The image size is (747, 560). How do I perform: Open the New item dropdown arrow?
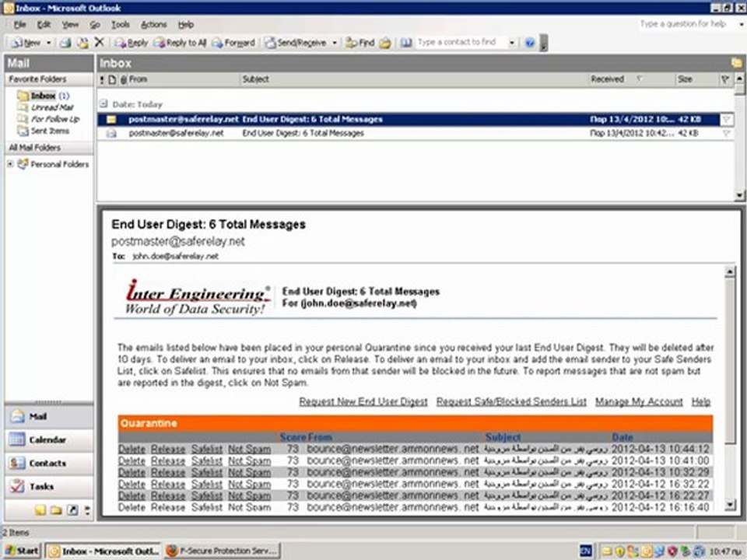tap(48, 43)
